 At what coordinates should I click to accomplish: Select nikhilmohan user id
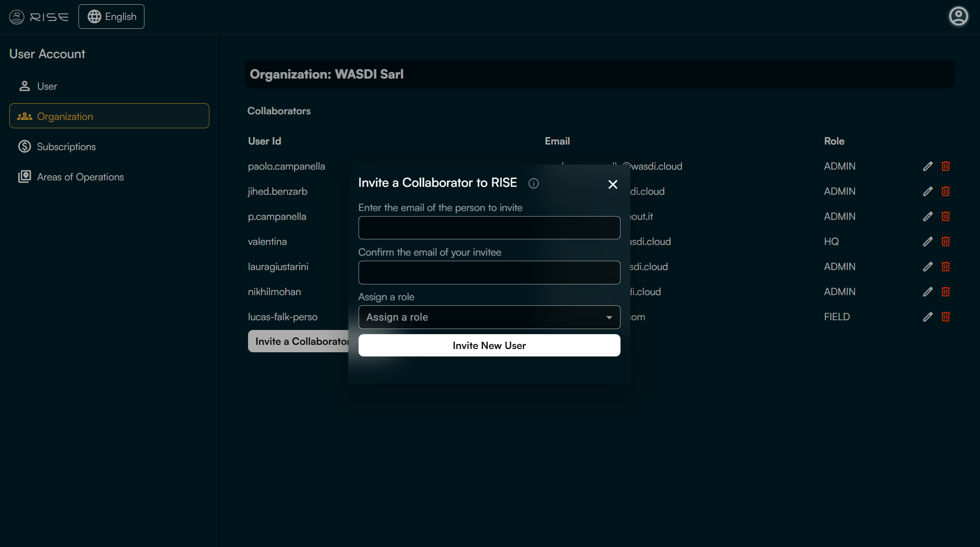(x=274, y=292)
